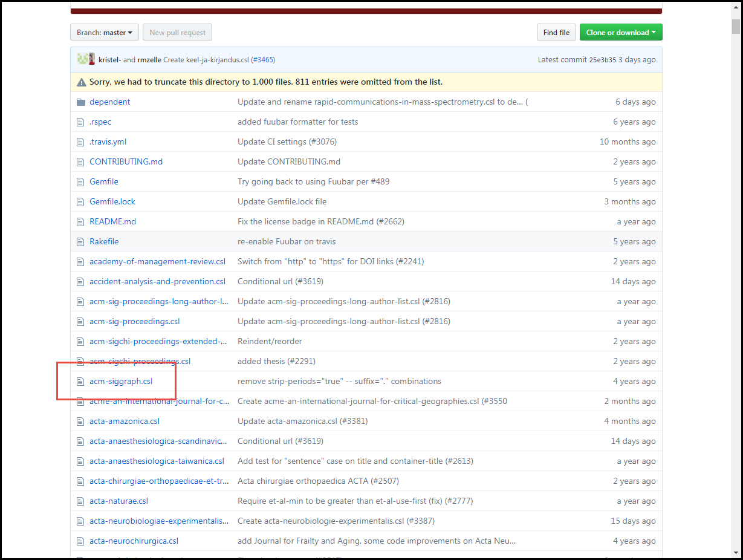743x560 pixels.
Task: Open the Branch: master dropdown
Action: tap(105, 33)
